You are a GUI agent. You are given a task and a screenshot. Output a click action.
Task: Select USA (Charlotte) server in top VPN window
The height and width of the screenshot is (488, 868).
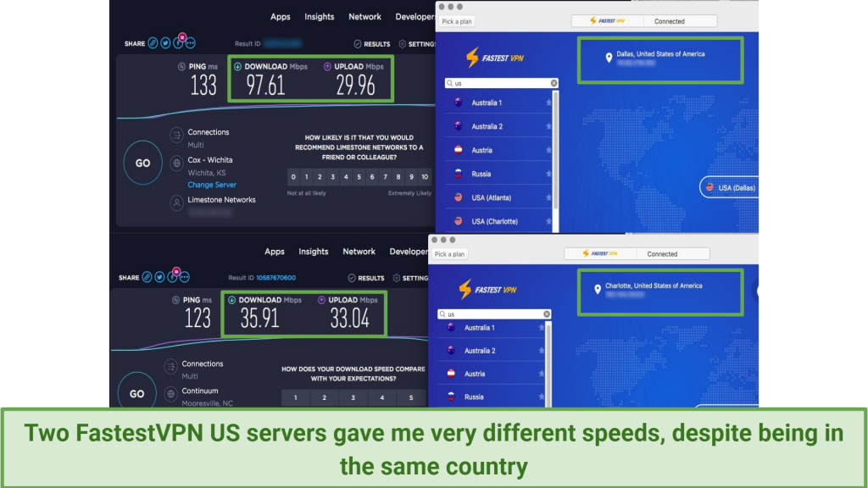click(498, 221)
